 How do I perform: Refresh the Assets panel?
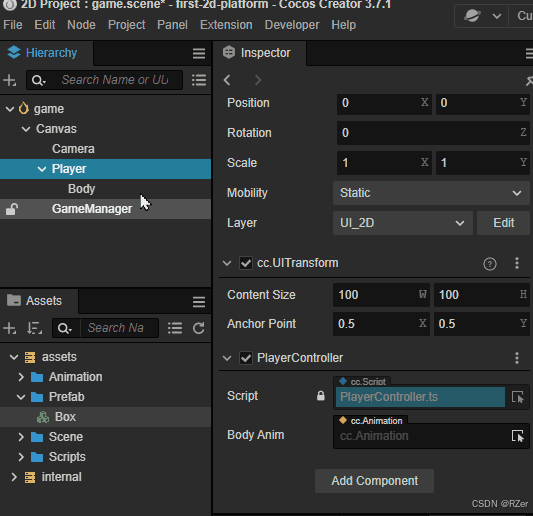[x=199, y=328]
